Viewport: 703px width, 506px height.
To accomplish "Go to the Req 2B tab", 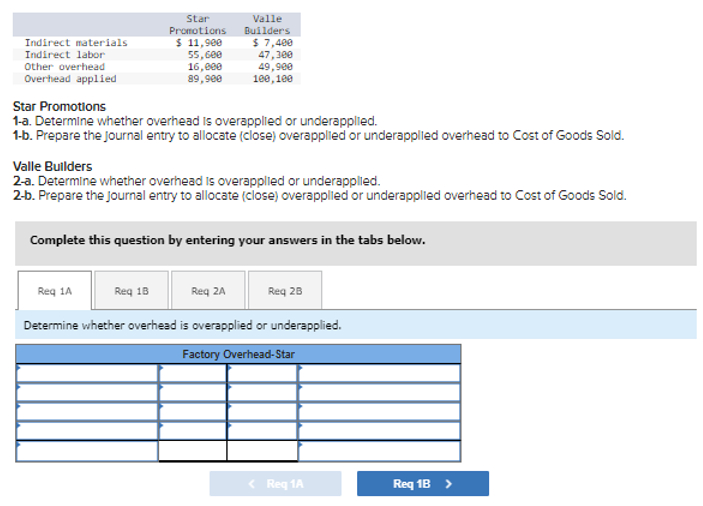I will tap(285, 290).
